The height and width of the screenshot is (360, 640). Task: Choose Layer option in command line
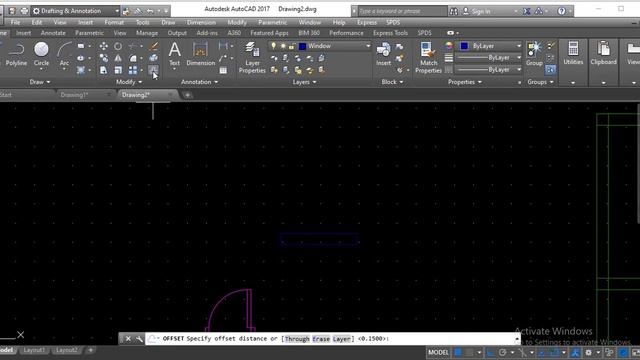341,339
